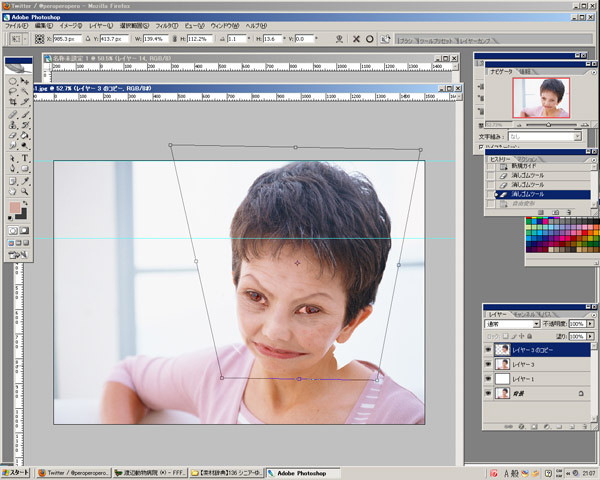This screenshot has height=480, width=600.
Task: Open the Layers panel options menu
Action: click(x=594, y=315)
